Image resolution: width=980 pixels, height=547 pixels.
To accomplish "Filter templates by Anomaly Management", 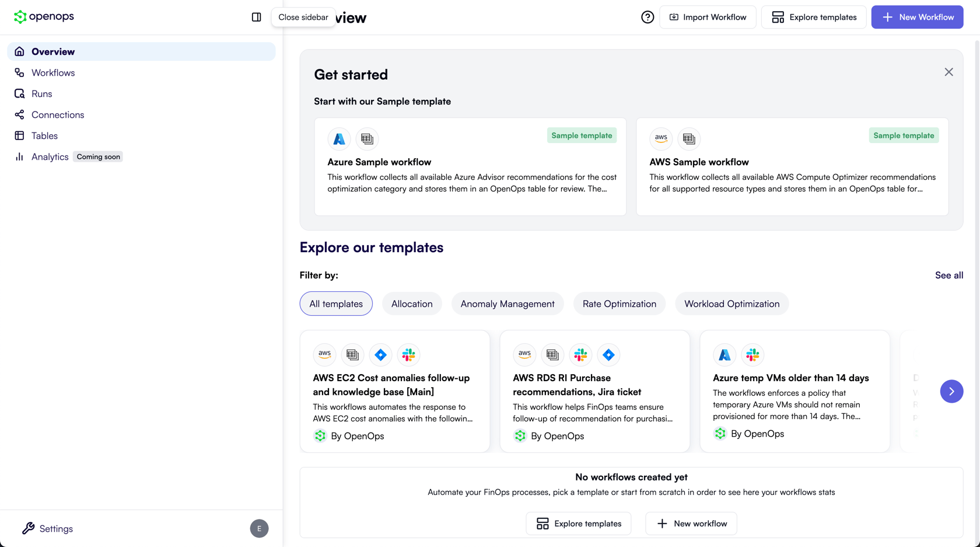I will click(508, 304).
